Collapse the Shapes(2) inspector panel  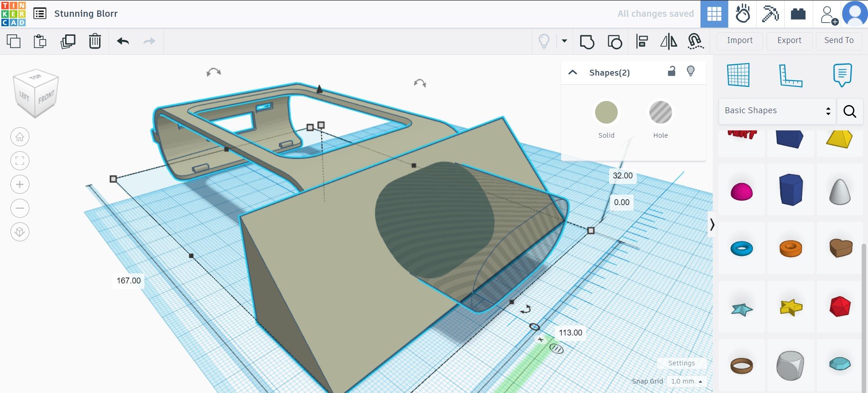coord(572,72)
